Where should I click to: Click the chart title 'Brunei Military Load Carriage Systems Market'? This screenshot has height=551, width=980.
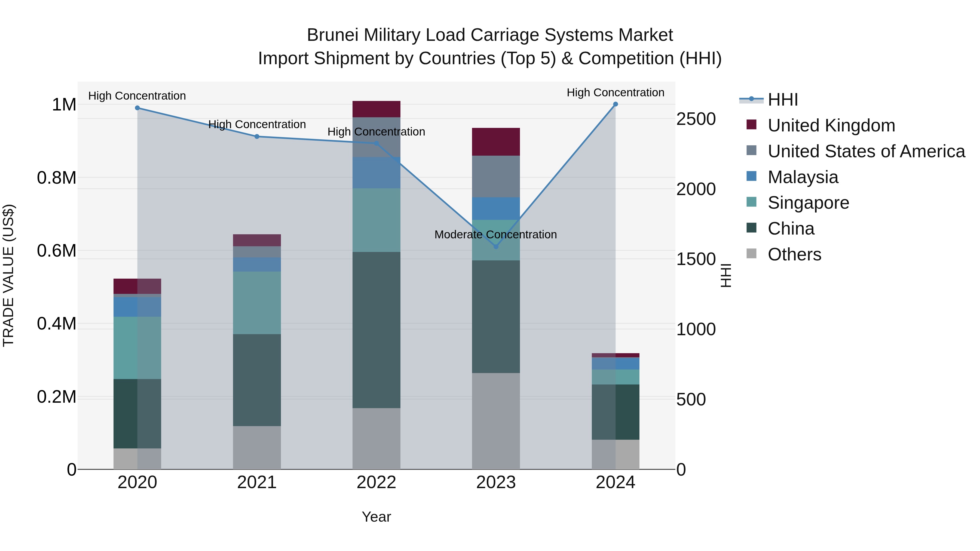point(490,35)
